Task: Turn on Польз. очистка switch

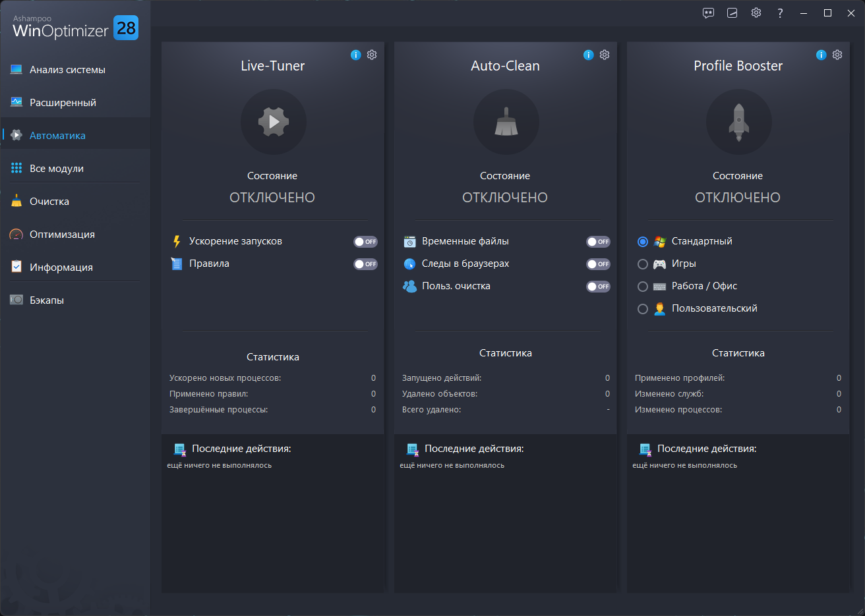Action: (x=598, y=287)
